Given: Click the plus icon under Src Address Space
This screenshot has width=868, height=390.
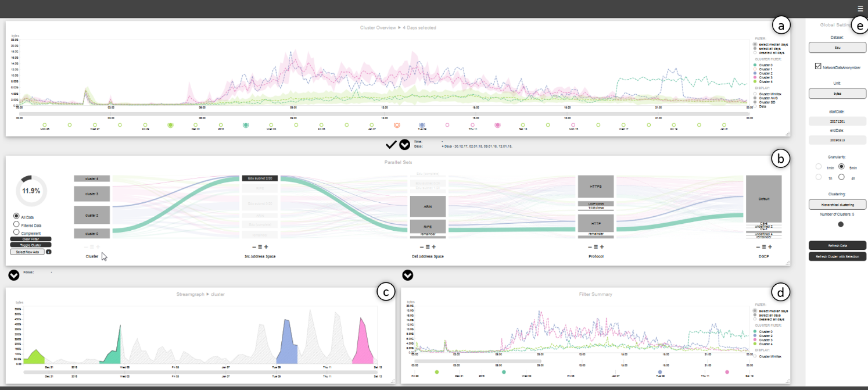Looking at the screenshot, I should [266, 246].
